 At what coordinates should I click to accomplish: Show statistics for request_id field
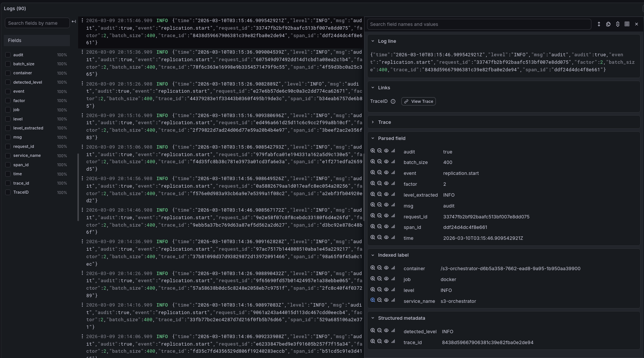coord(393,215)
